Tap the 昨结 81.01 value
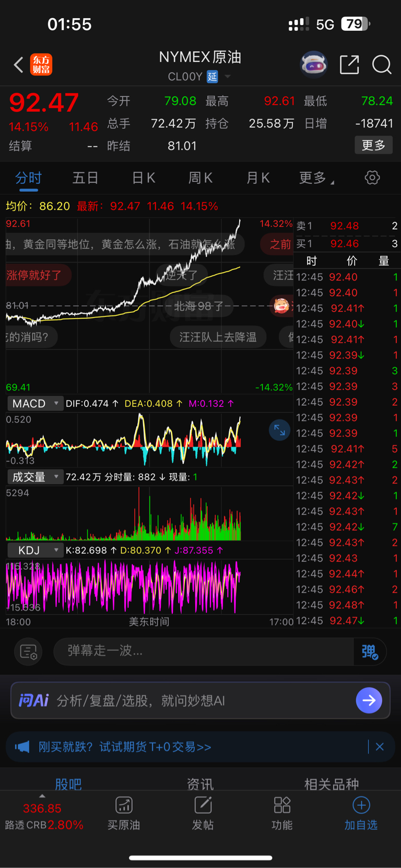The width and height of the screenshot is (401, 868). coord(182,146)
